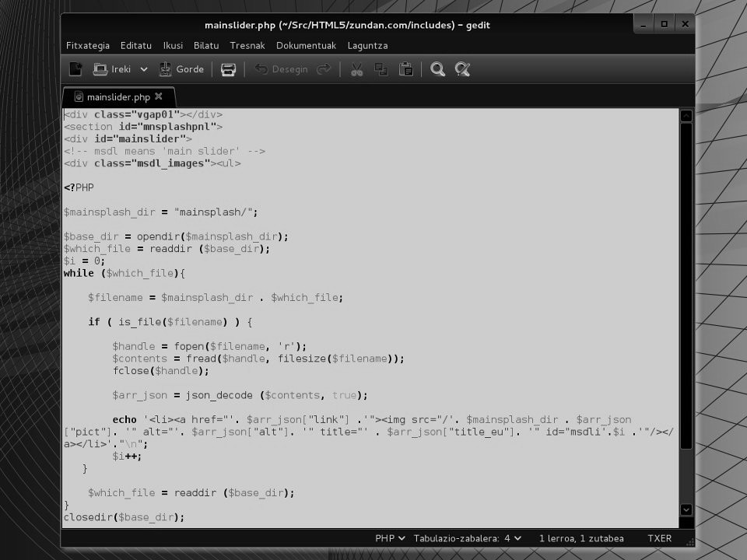747x560 pixels.
Task: Click the Gorde save button
Action: tap(181, 69)
